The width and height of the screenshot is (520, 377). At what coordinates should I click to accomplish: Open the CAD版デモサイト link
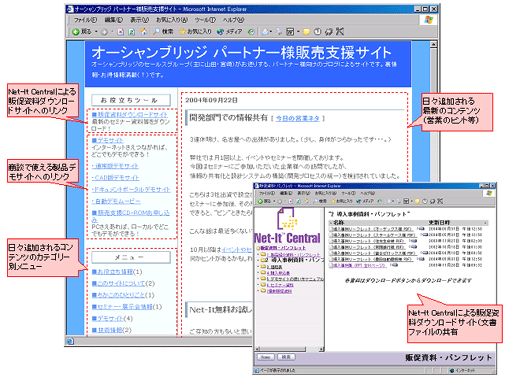[115, 178]
